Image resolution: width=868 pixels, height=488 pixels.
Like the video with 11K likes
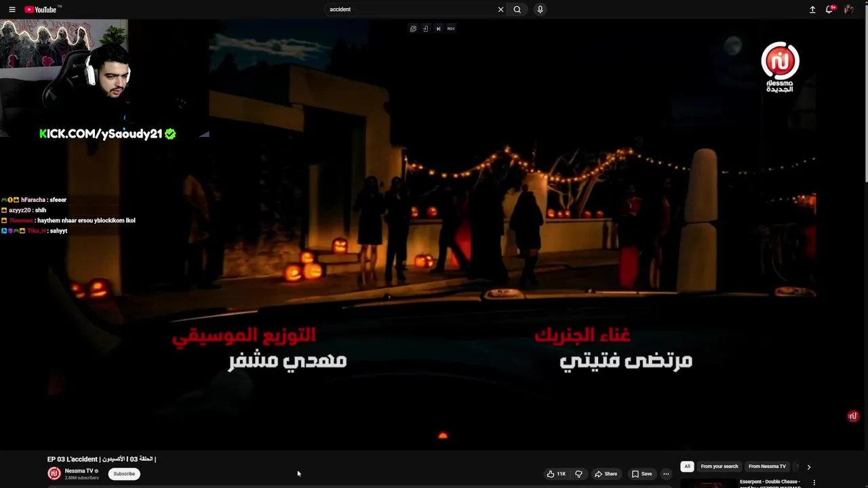click(x=556, y=474)
